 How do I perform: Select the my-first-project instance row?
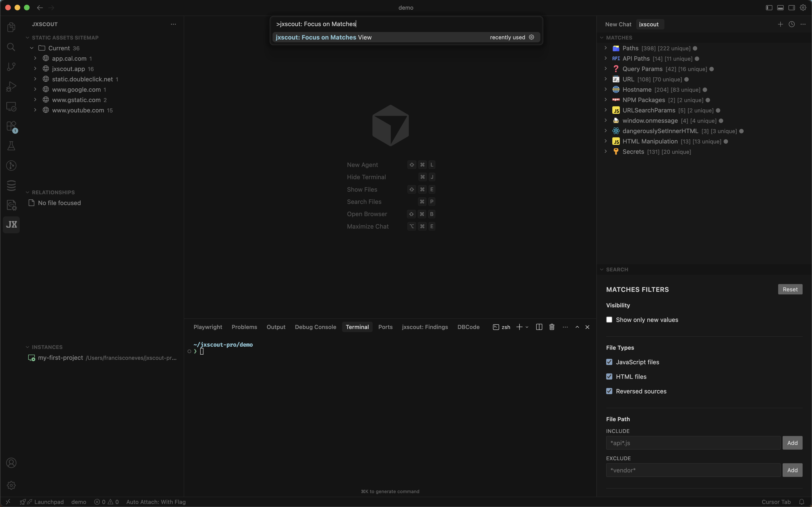coord(102,357)
